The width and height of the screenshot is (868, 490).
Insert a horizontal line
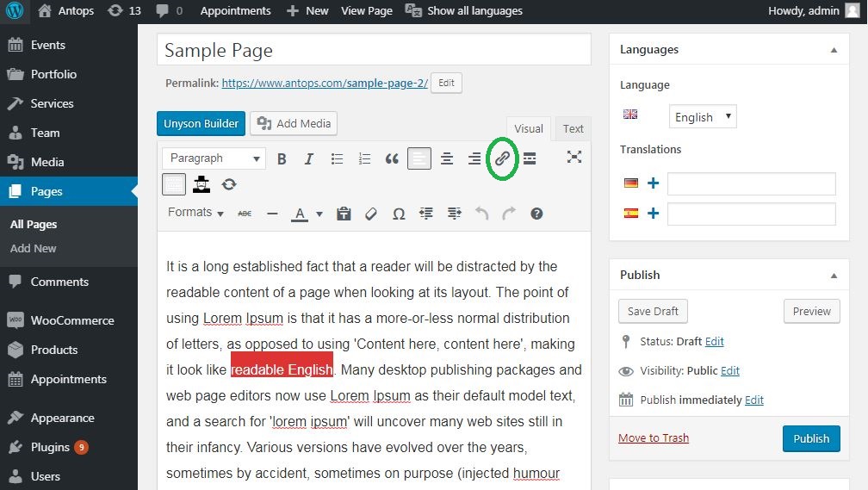click(272, 214)
